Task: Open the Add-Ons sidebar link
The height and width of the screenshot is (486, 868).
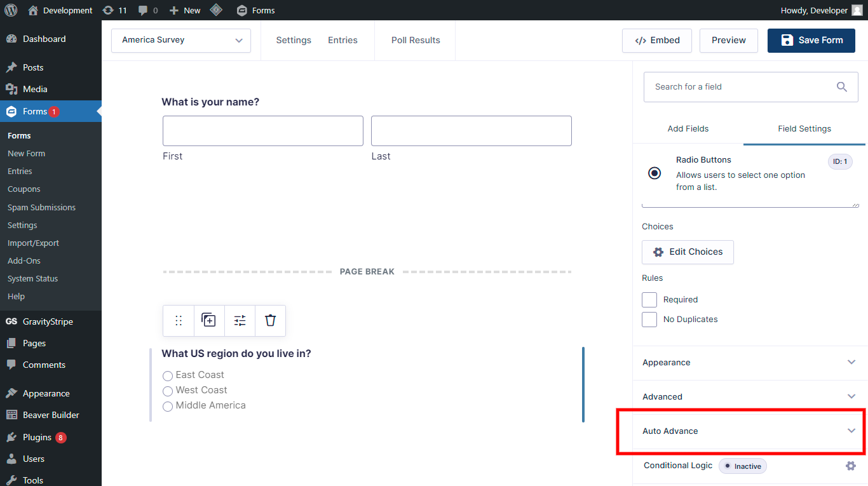Action: coord(24,261)
